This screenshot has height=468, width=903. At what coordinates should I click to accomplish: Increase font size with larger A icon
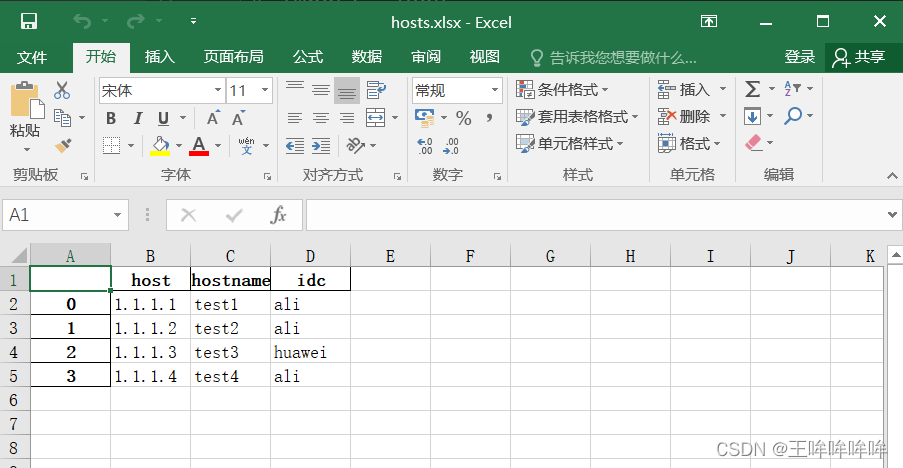[x=214, y=118]
